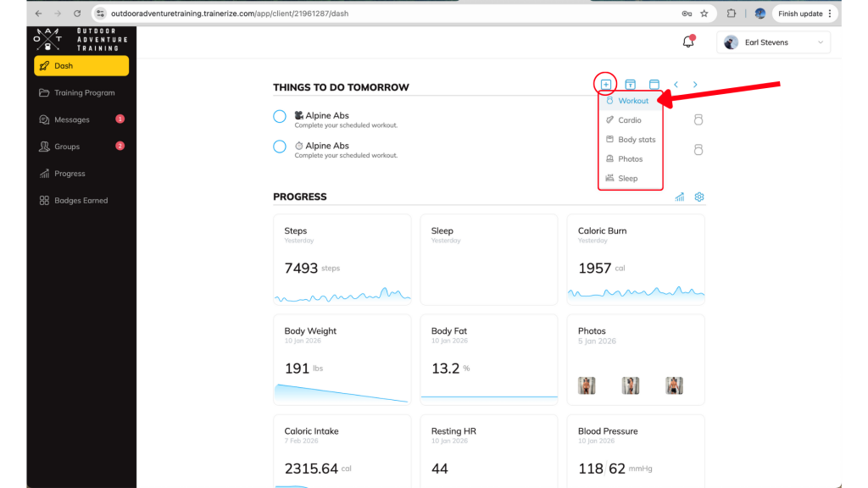Go to previous day arrow
This screenshot has width=868, height=488.
coord(676,85)
